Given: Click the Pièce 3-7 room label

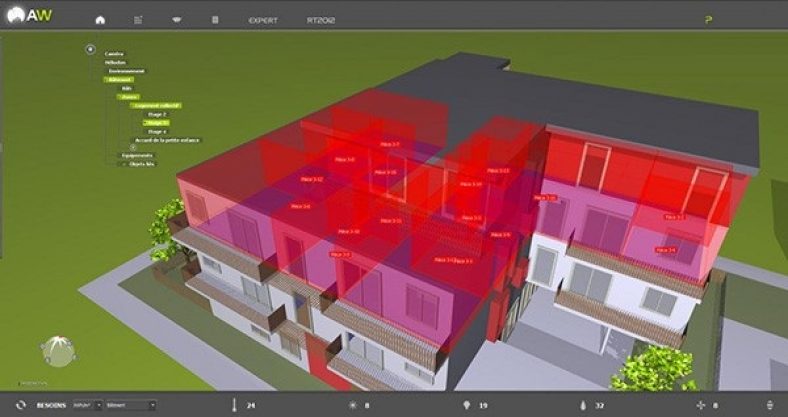Looking at the screenshot, I should [389, 144].
